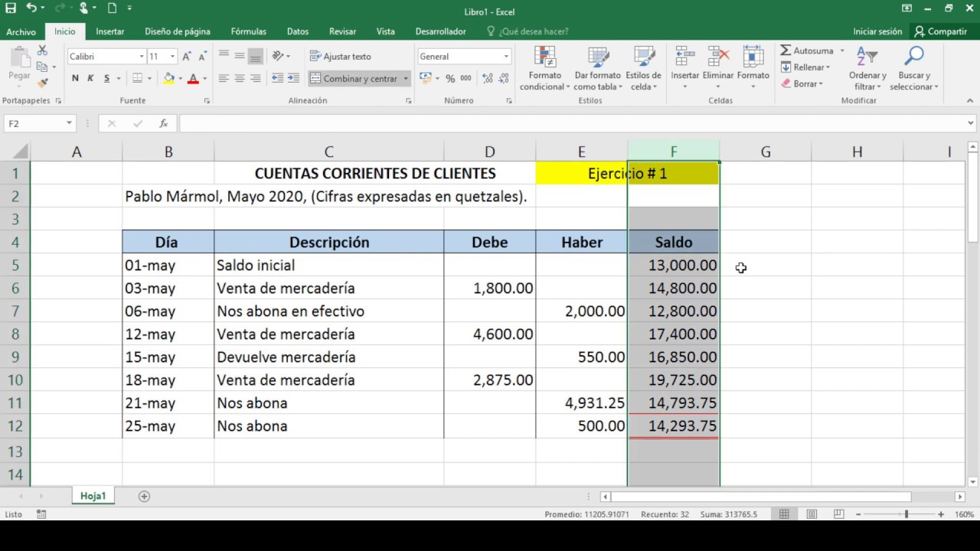980x551 pixels.
Task: Click ¿Qué desea hacer? search box
Action: pyautogui.click(x=528, y=32)
